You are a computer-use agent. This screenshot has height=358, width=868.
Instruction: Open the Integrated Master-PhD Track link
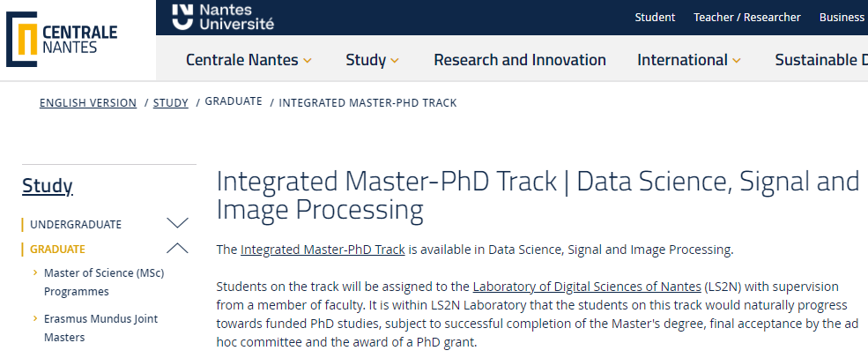point(323,250)
